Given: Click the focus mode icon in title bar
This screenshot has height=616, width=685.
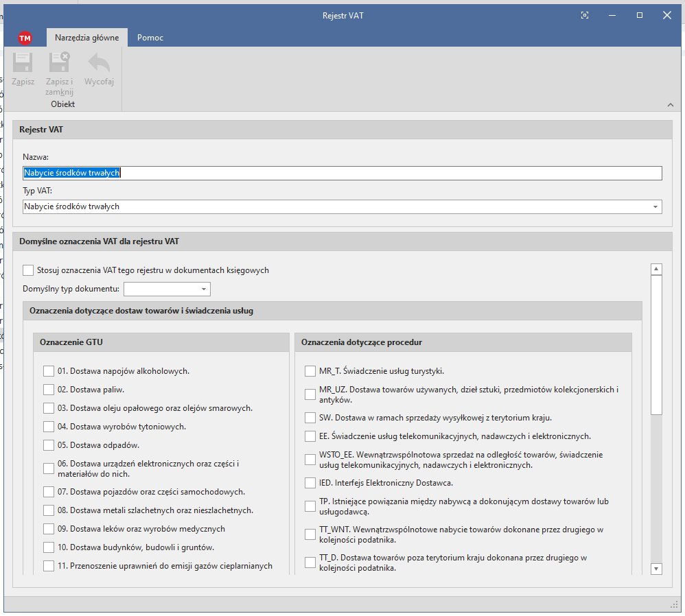Looking at the screenshot, I should click(585, 15).
